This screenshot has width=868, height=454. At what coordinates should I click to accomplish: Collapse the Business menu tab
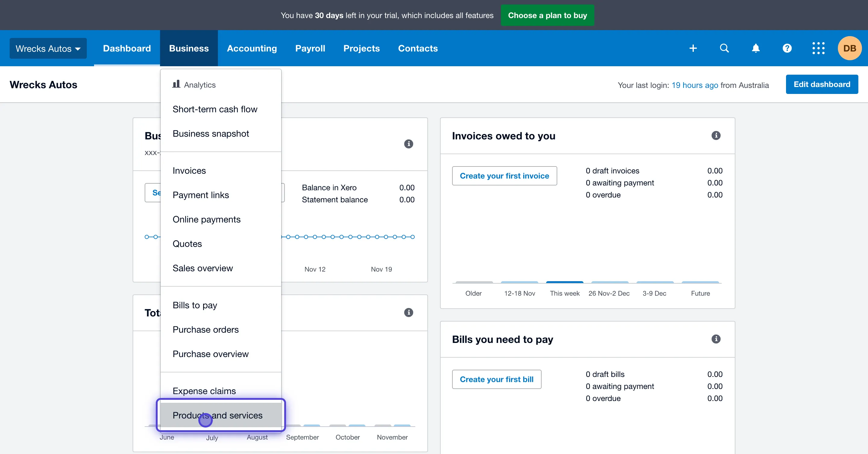point(189,48)
